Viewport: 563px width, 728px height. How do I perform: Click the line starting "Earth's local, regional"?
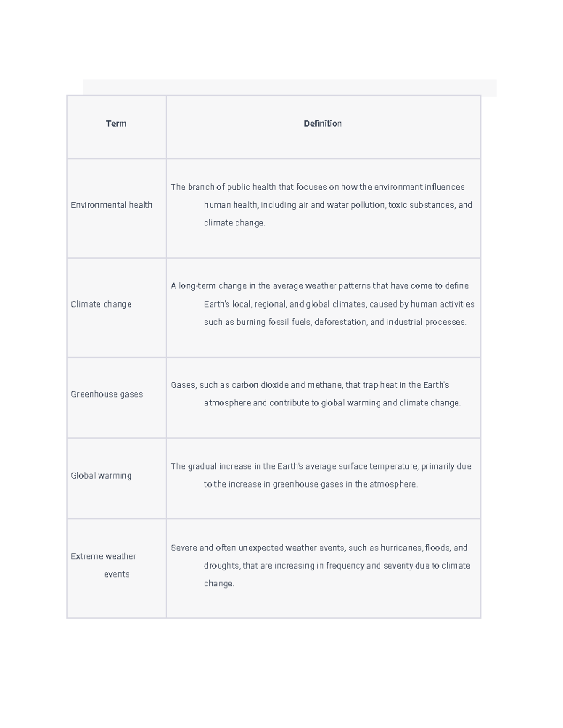tap(339, 304)
